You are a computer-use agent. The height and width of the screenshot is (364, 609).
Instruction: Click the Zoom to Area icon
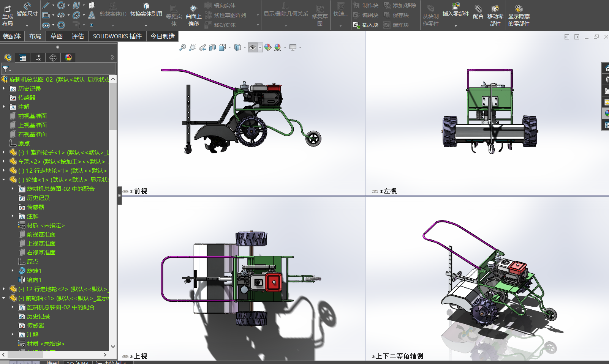[193, 47]
